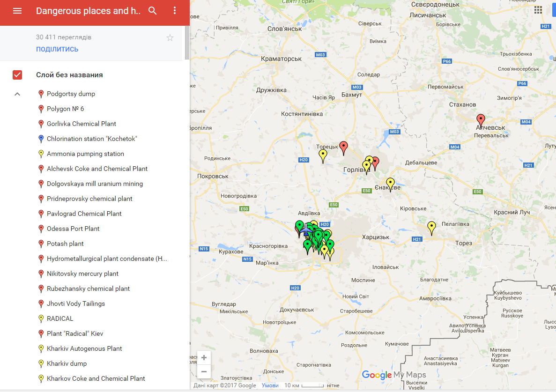Open Gorlivka Chemical Plant entry
Viewport: 556px width, 392px height.
(81, 124)
